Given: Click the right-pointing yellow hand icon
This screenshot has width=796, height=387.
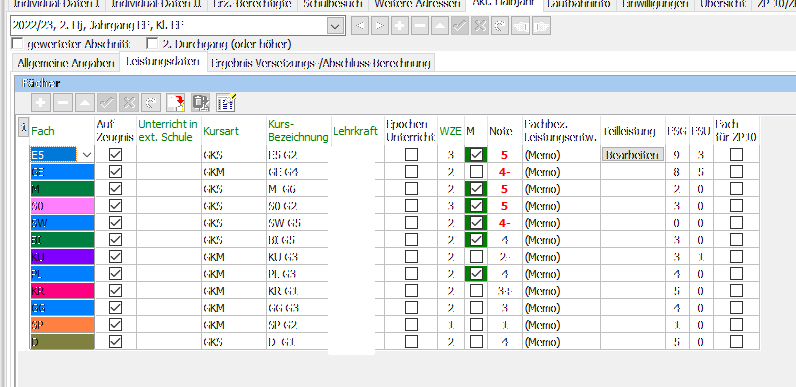Looking at the screenshot, I should pos(541,26).
